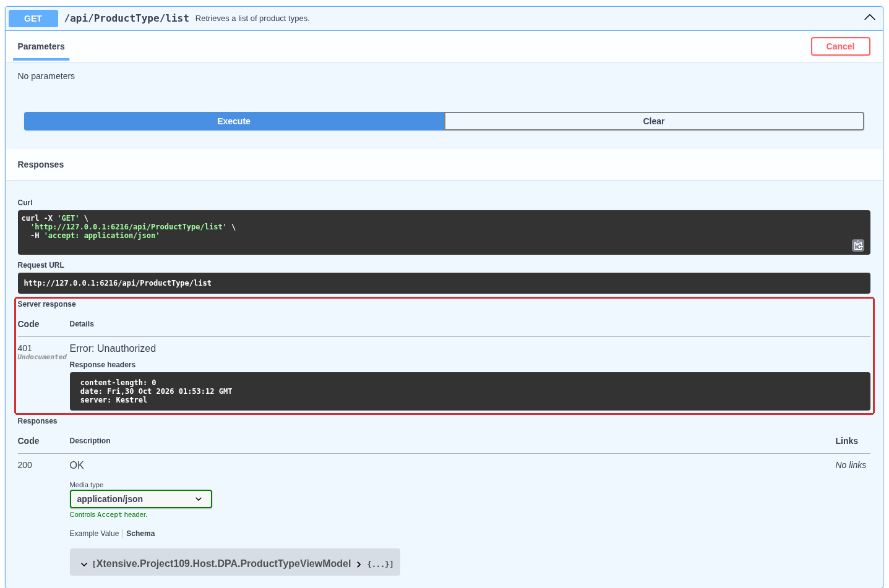889x588 pixels.
Task: Click the OK response description
Action: click(77, 466)
